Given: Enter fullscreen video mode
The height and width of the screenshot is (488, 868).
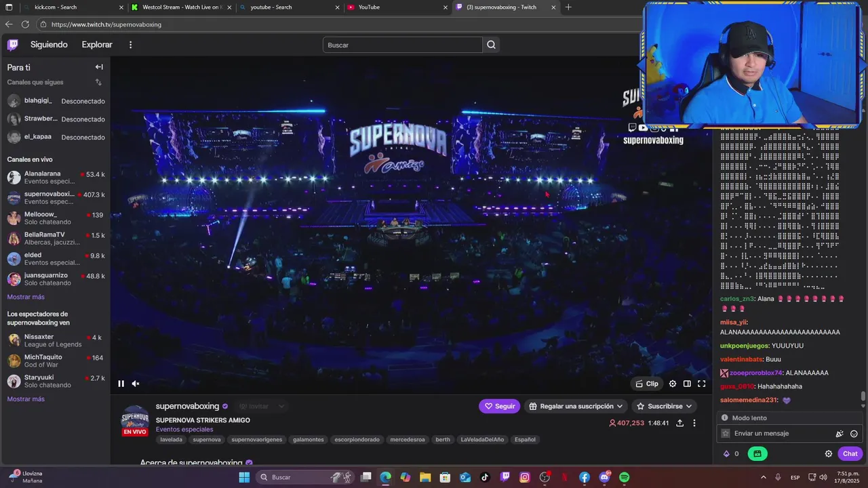Looking at the screenshot, I should pos(702,384).
